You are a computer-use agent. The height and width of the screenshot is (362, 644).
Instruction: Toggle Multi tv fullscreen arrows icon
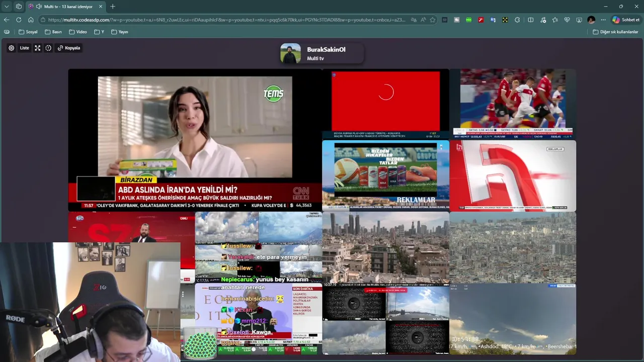pos(37,48)
